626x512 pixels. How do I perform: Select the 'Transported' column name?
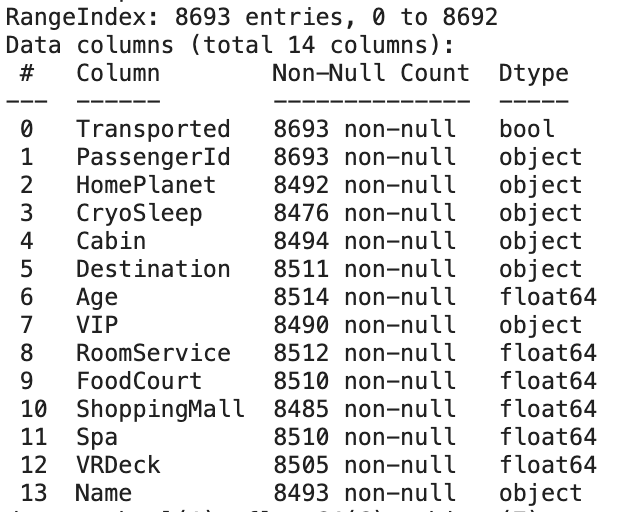(x=152, y=129)
